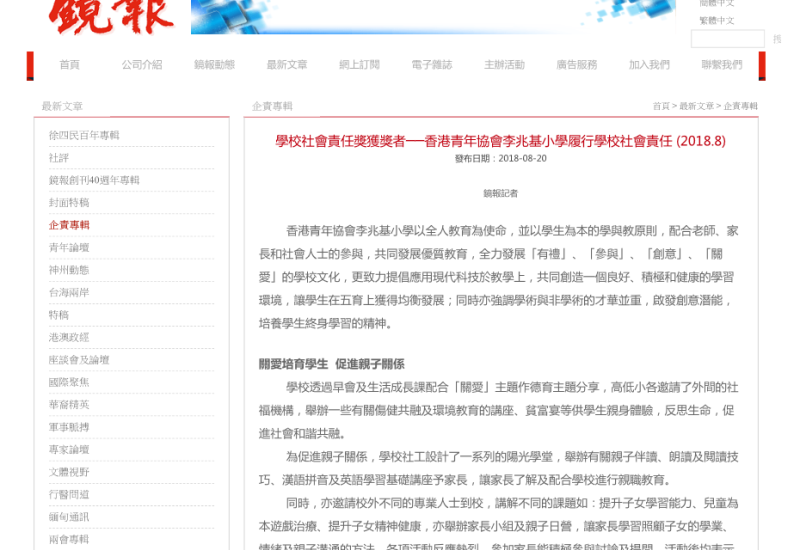Image resolution: width=800 pixels, height=550 pixels.
Task: Open 電子雜誌 from the navigation bar
Action: 431,65
